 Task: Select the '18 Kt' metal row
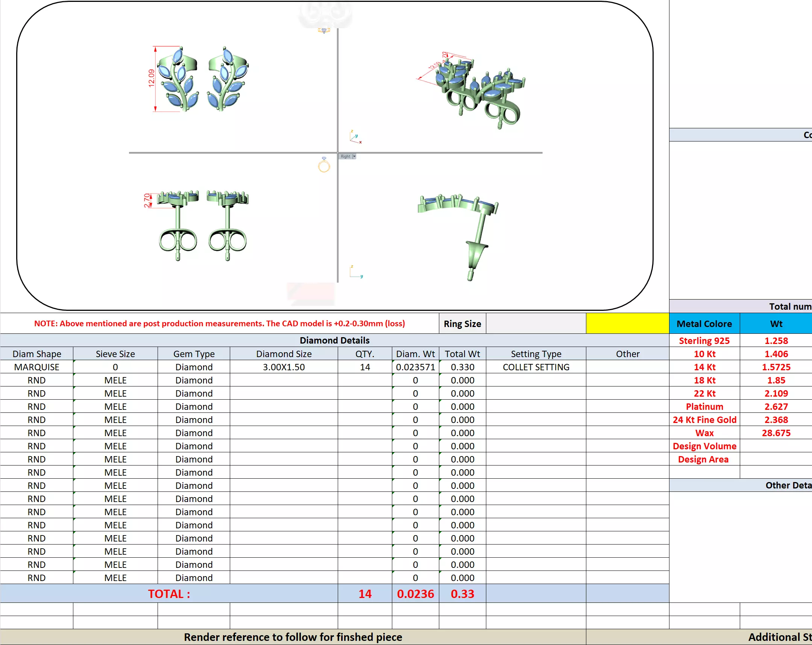704,380
